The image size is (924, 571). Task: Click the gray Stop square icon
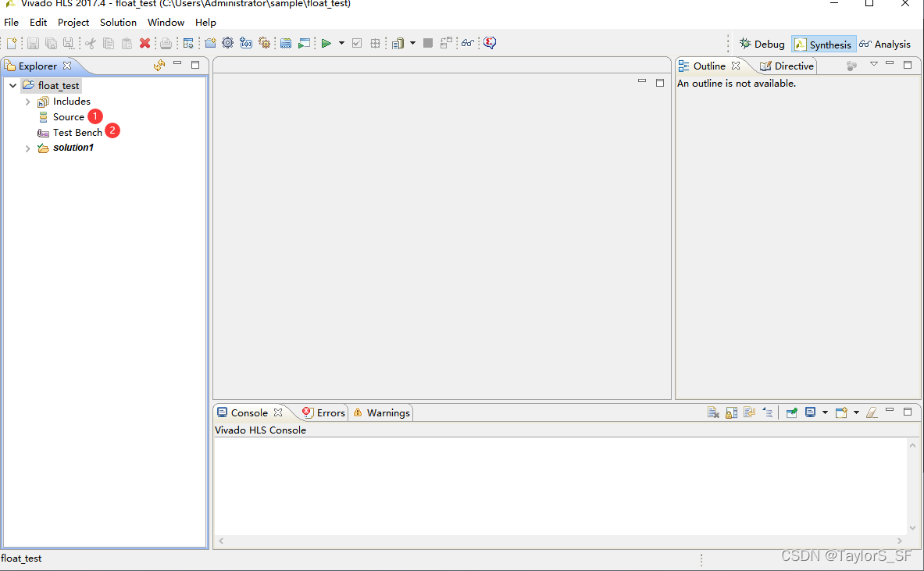[x=428, y=43]
